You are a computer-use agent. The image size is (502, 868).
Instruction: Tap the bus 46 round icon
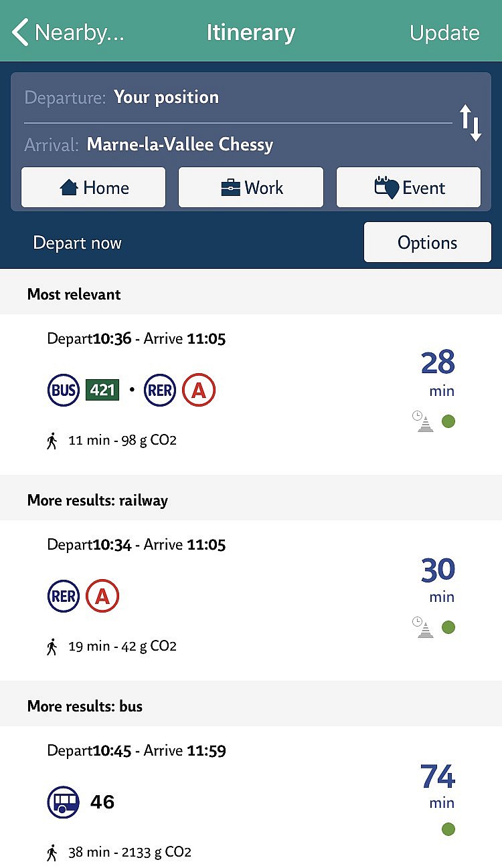(64, 802)
